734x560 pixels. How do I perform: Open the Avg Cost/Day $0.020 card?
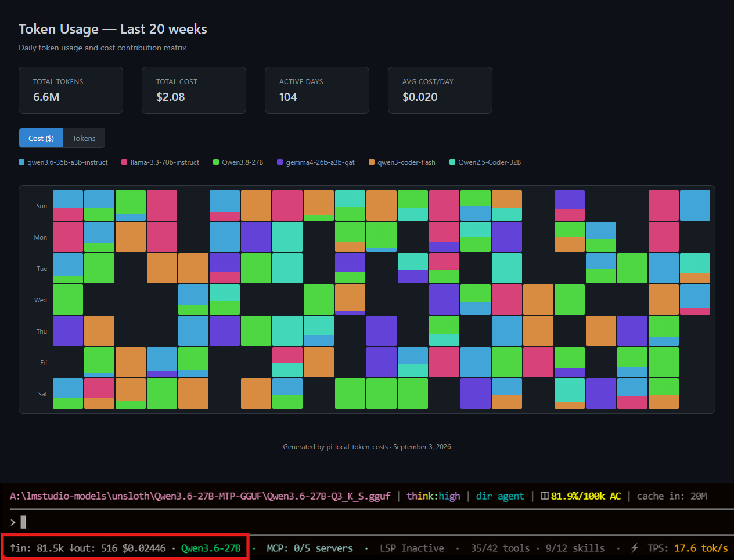click(x=440, y=90)
